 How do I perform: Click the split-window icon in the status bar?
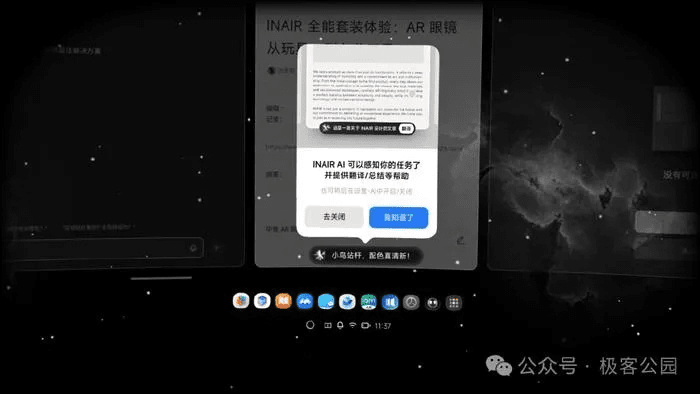click(x=328, y=325)
